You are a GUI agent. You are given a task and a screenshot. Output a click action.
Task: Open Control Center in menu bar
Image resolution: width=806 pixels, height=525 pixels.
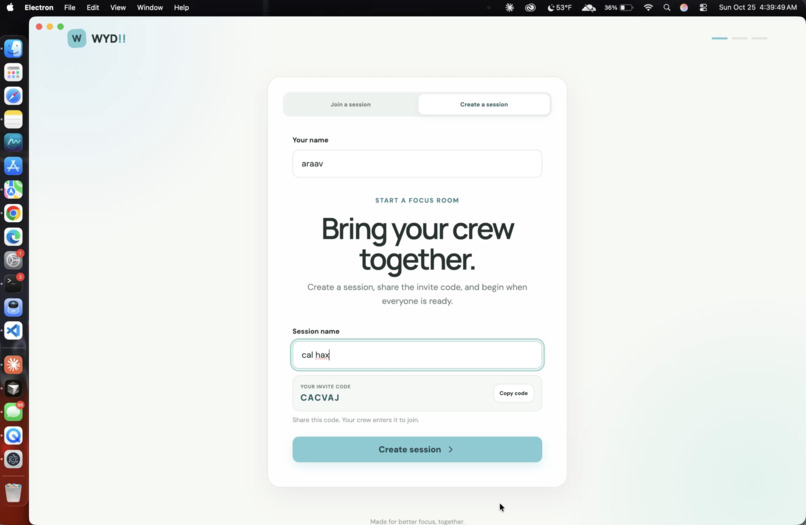point(703,7)
